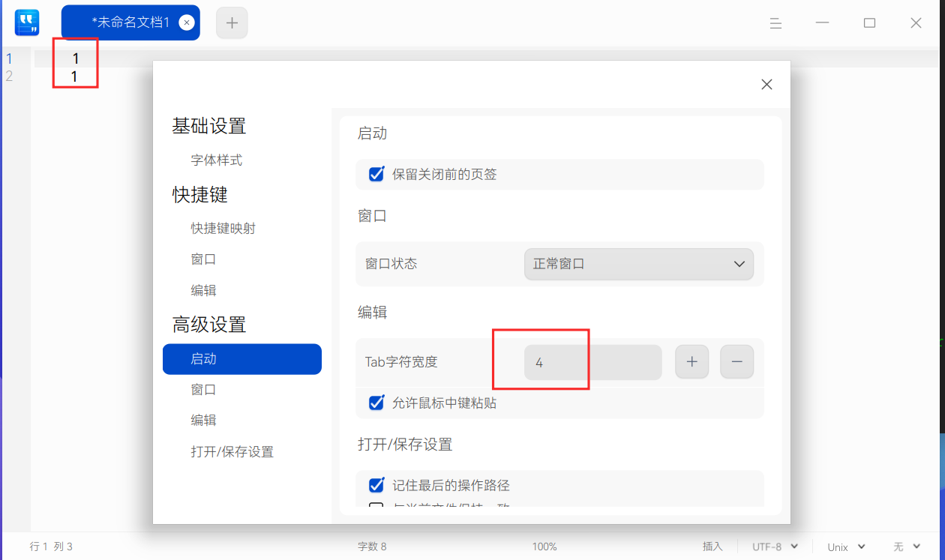Open Unix line ending dropdown

(847, 547)
